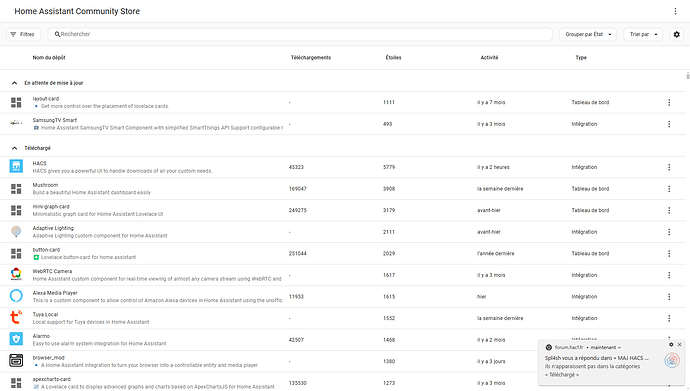The height and width of the screenshot is (391, 690).
Task: Click the Alexa Media Player ring icon
Action: (16, 296)
